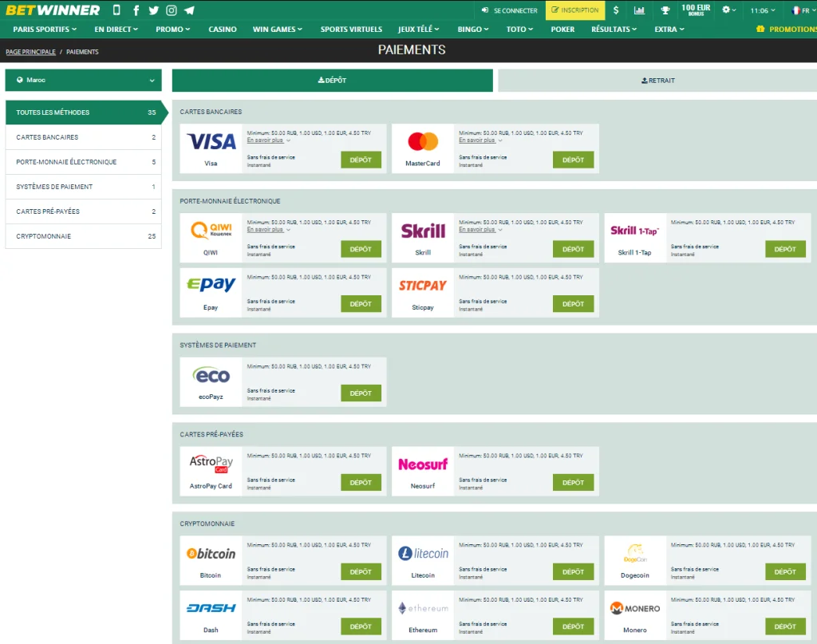The image size is (817, 644).
Task: Open the Poker menu item
Action: [562, 30]
